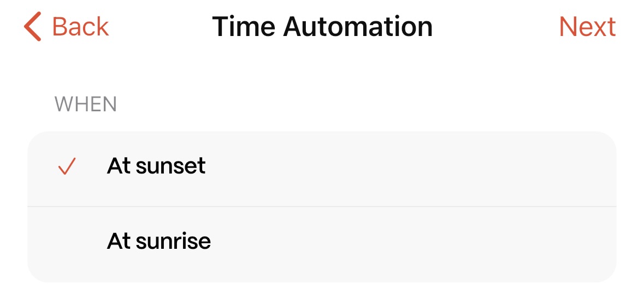Click the Time Automation title

tap(322, 27)
